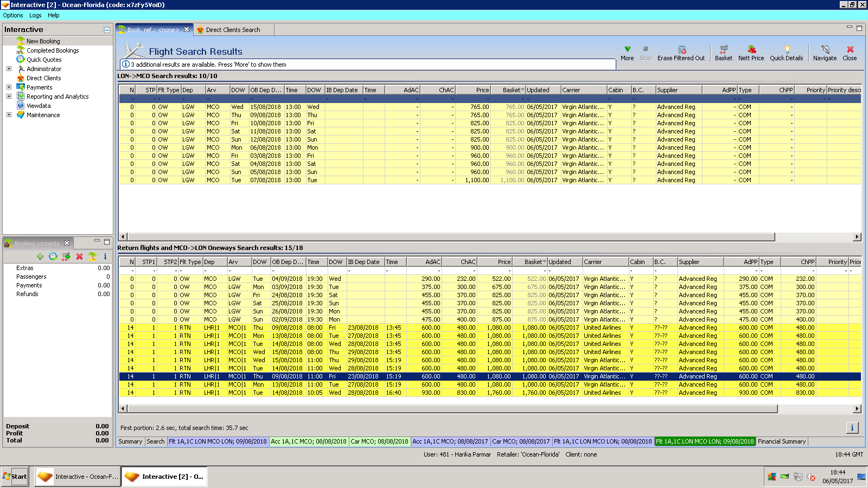Click the green plus icon in Booking contents
This screenshot has width=868, height=488.
click(x=40, y=256)
